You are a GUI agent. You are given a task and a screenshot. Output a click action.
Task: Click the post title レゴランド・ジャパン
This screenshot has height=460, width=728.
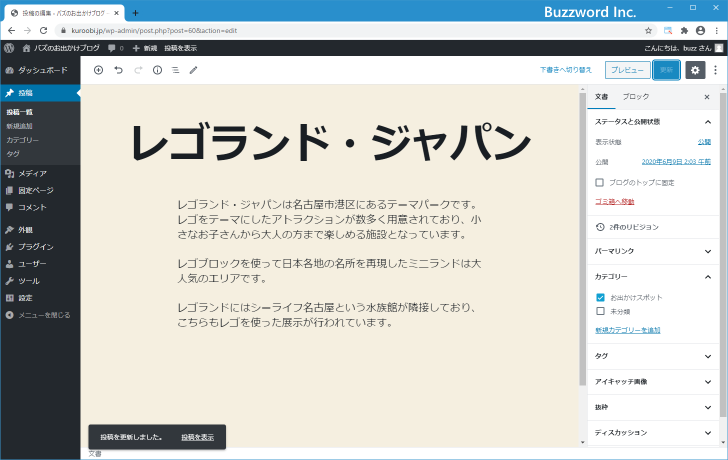pos(330,142)
